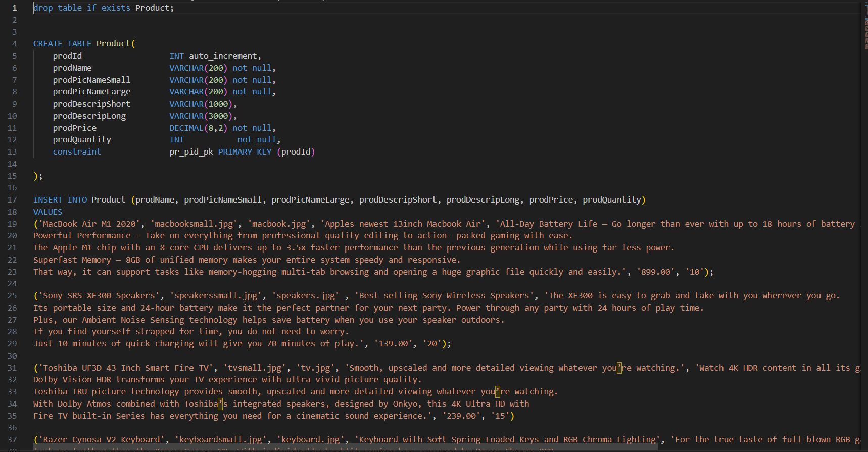868x452 pixels.
Task: Click 'prodPicNameSmall' on line 7
Action: click(91, 80)
